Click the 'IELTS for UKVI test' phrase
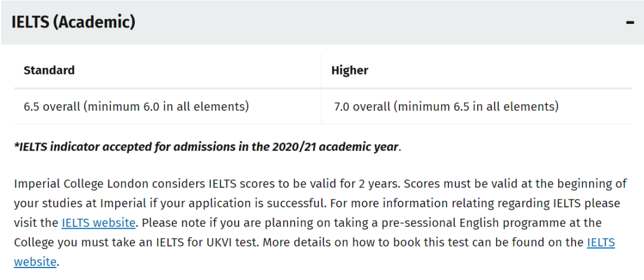 [206, 242]
